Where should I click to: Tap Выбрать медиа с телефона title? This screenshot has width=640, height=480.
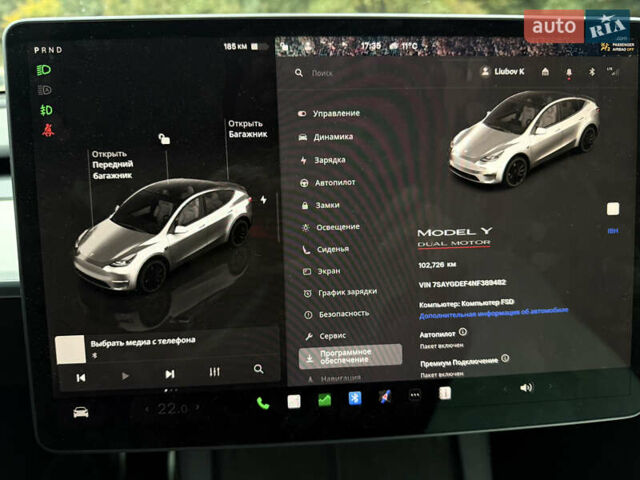143,342
